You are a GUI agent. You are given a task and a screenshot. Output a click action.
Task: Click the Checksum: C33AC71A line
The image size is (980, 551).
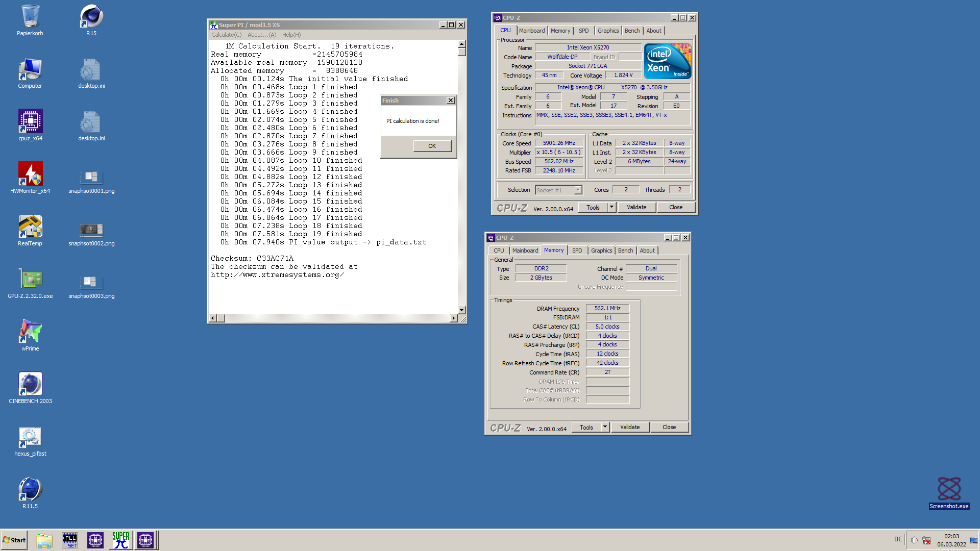pos(252,259)
